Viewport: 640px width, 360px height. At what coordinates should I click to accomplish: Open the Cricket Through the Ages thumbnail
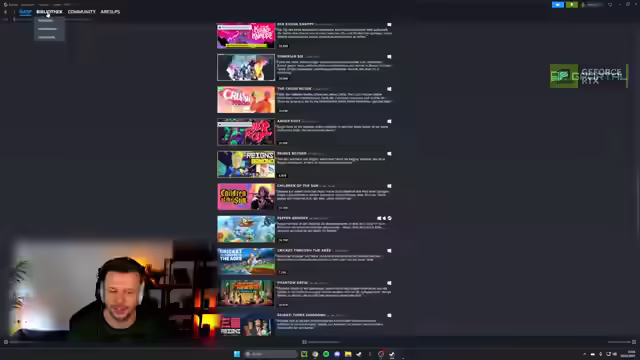click(x=246, y=261)
